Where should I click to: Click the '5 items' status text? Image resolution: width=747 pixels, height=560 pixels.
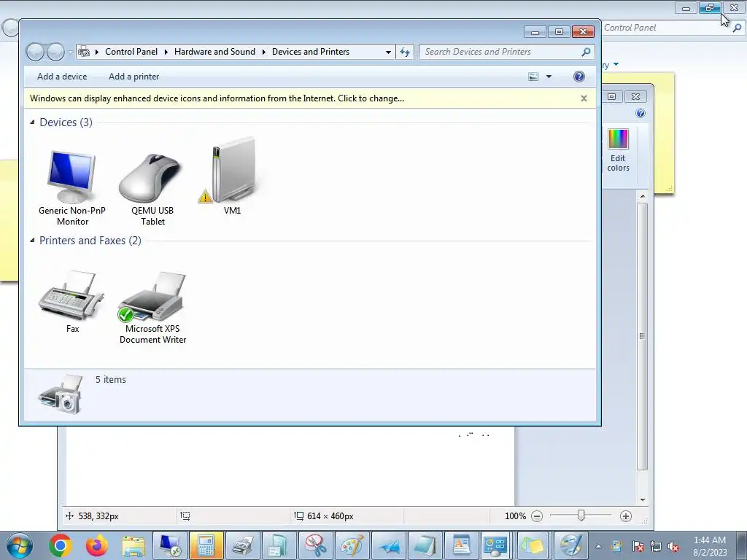click(111, 379)
